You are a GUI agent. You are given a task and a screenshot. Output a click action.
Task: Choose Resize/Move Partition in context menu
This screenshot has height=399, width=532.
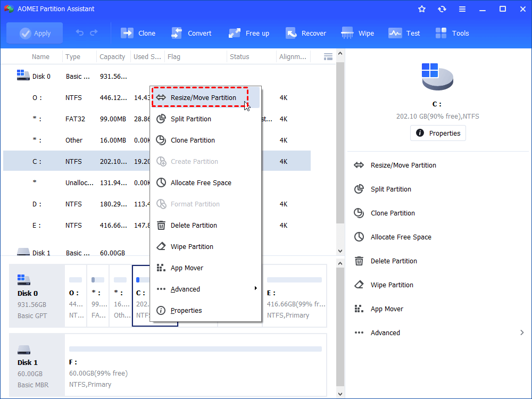click(205, 98)
